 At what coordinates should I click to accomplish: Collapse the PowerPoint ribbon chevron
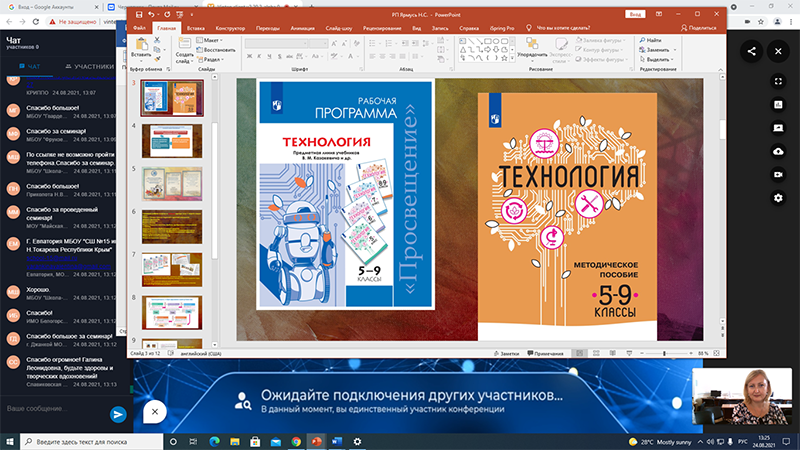point(720,69)
